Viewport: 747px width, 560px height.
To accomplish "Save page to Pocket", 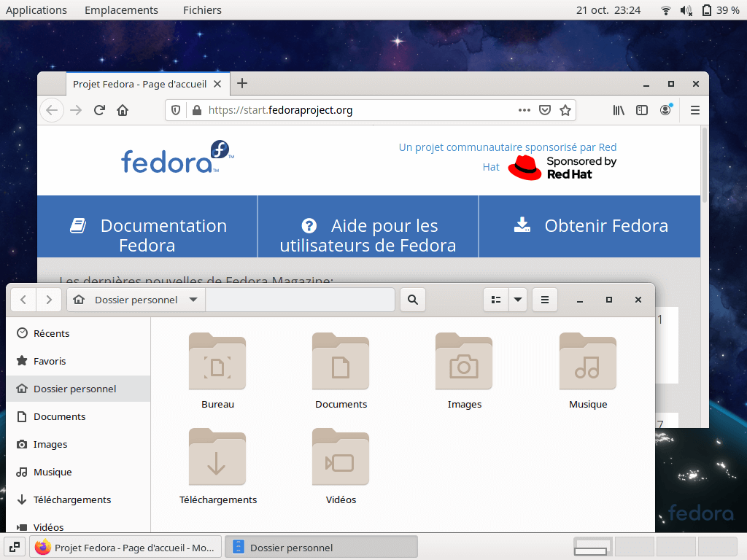I will pyautogui.click(x=544, y=111).
